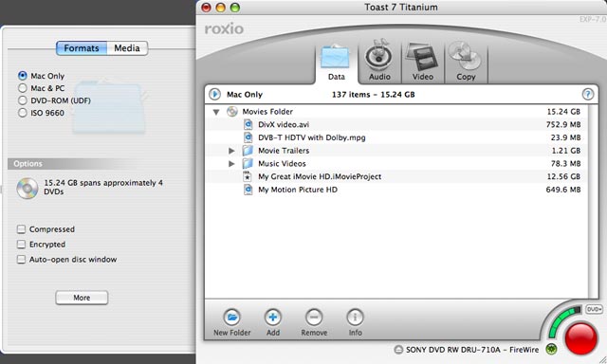
Task: Select the Media segment in drawer
Action: click(x=127, y=48)
